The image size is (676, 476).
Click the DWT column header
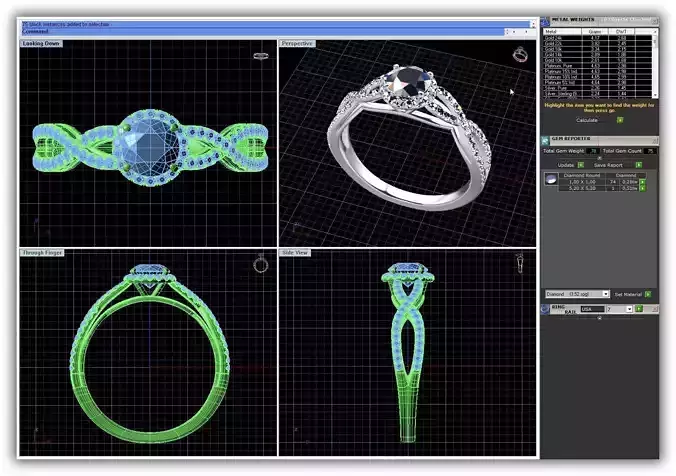tap(621, 31)
